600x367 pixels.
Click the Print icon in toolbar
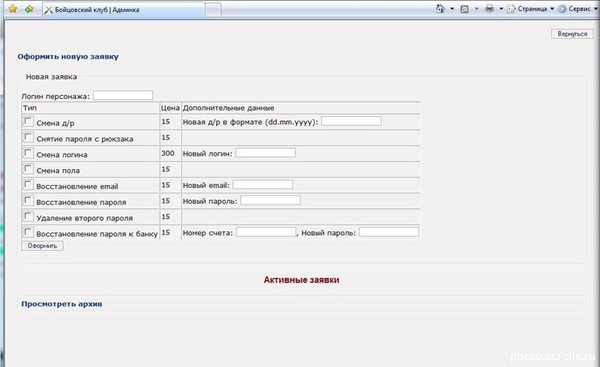[x=489, y=9]
